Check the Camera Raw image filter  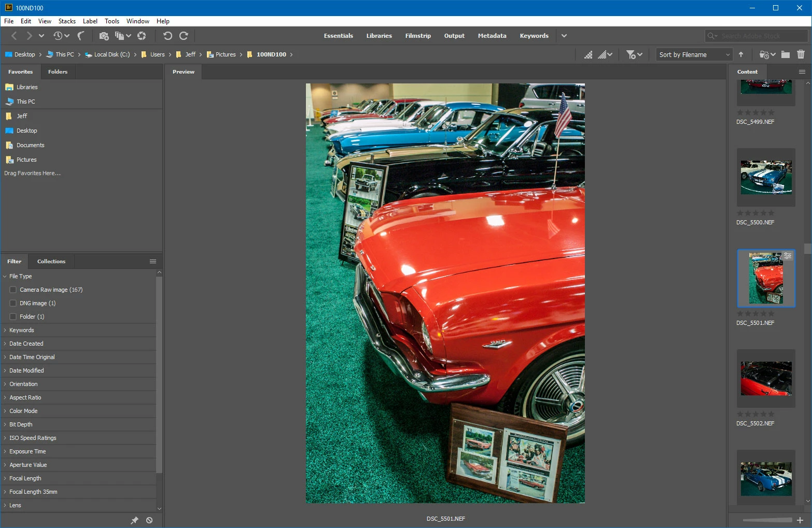pos(13,290)
